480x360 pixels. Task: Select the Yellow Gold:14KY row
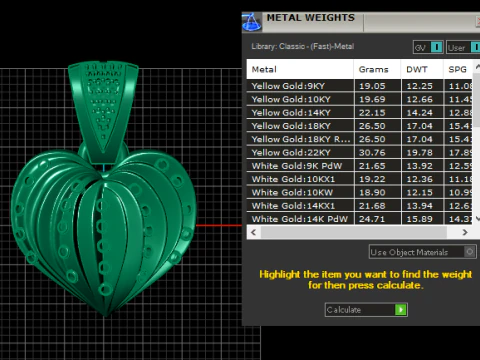[x=359, y=113]
